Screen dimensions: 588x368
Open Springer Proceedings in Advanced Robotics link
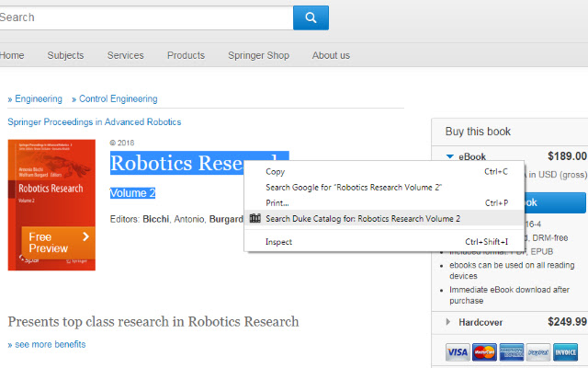[94, 121]
